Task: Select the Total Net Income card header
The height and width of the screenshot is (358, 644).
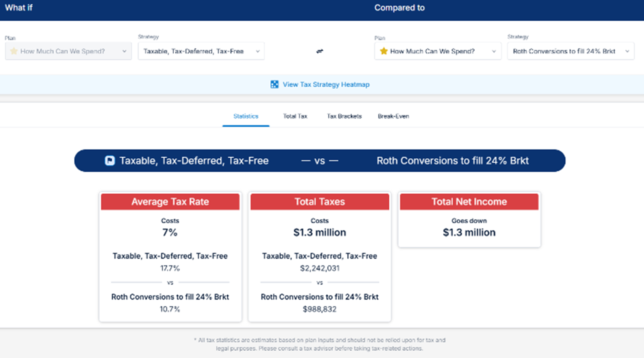Action: (469, 202)
